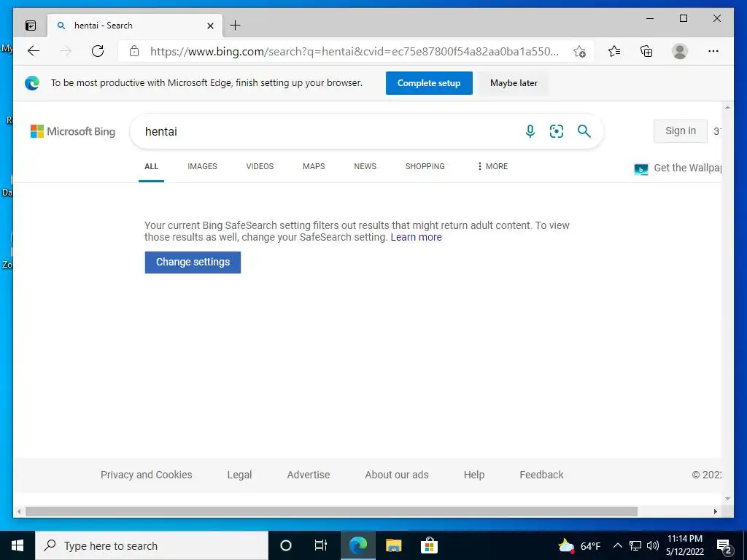Click the horizontal scrollbar thumb
The height and width of the screenshot is (560, 747).
pos(332,511)
